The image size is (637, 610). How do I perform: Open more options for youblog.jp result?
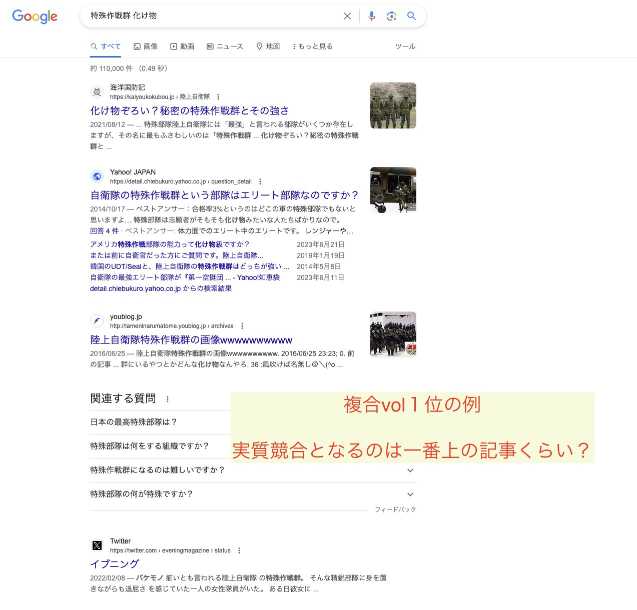coord(242,326)
